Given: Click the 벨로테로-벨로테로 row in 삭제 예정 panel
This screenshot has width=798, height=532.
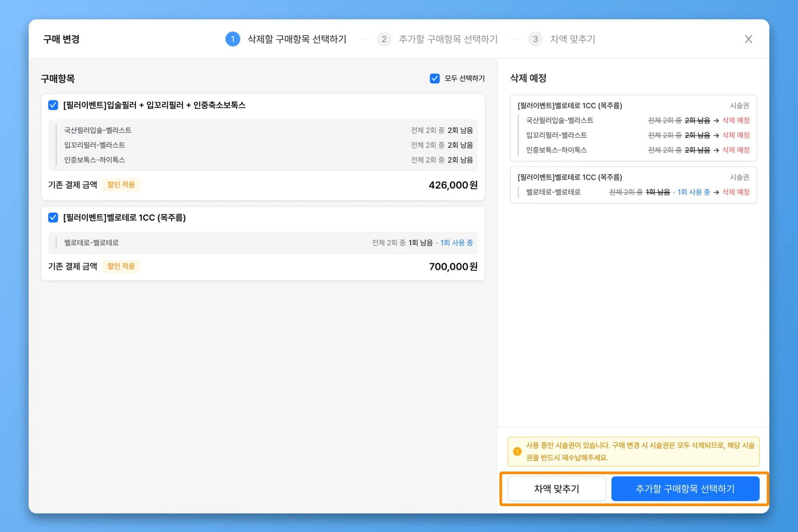Looking at the screenshot, I should tap(553, 192).
